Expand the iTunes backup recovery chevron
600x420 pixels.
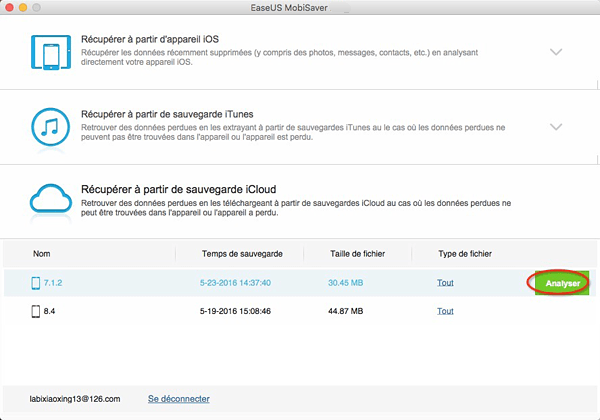[x=556, y=127]
